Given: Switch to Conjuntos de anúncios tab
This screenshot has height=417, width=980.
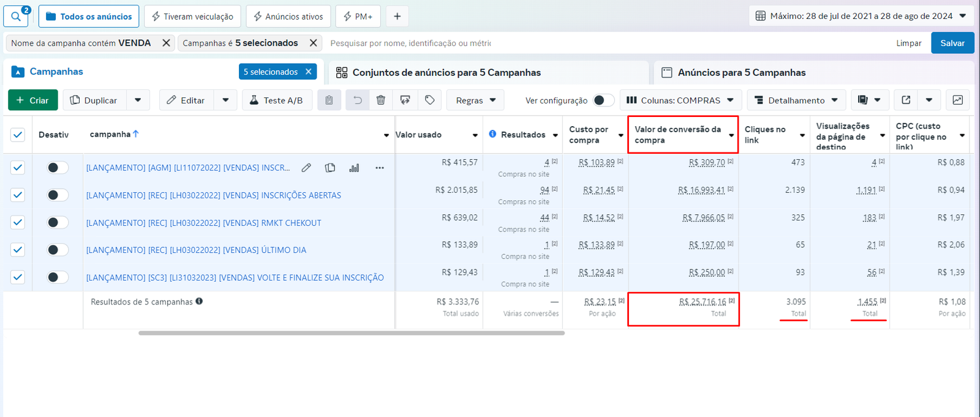Looking at the screenshot, I should (447, 72).
